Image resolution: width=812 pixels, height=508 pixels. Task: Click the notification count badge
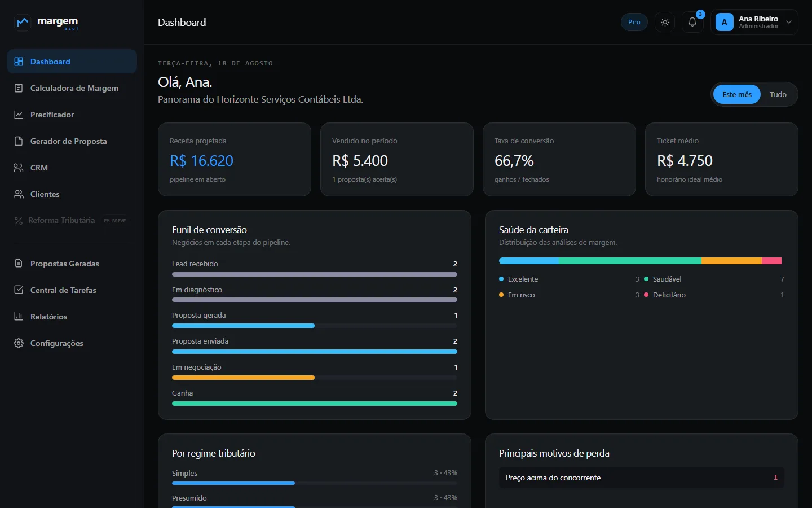click(700, 14)
